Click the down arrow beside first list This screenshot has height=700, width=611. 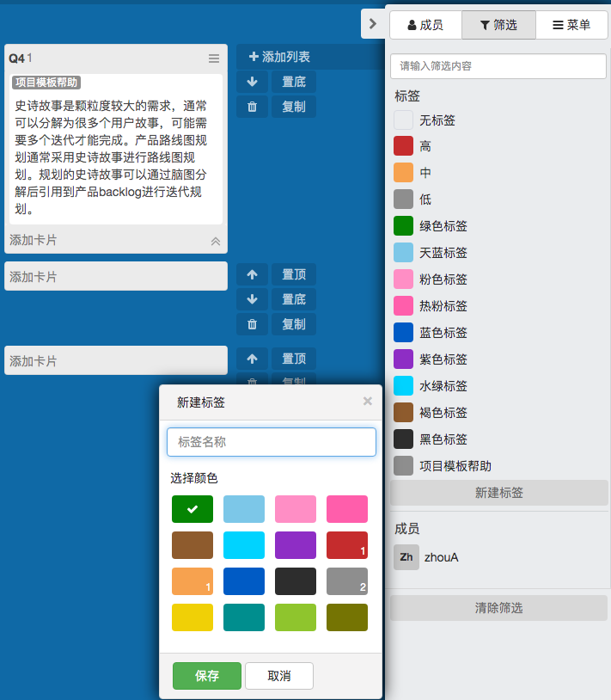(x=252, y=83)
